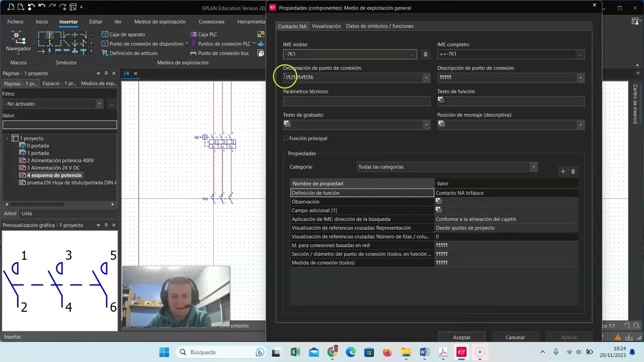Click the Aceptar button

[462, 337]
